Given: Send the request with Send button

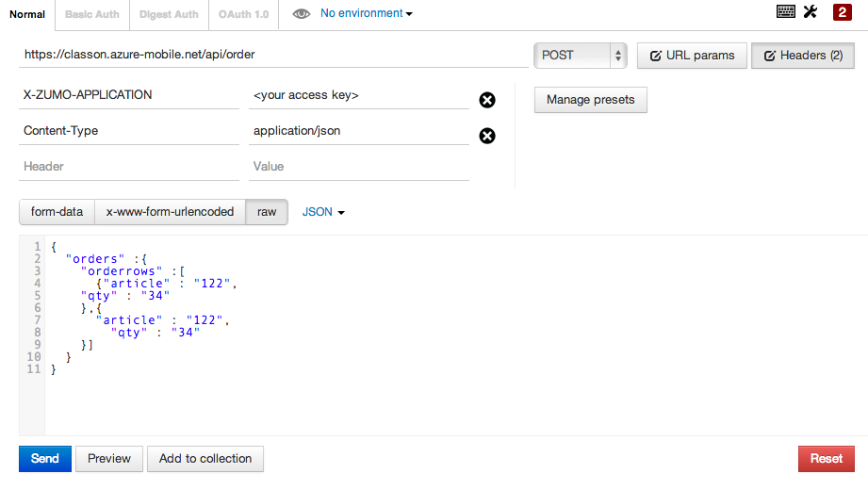Looking at the screenshot, I should (x=44, y=459).
